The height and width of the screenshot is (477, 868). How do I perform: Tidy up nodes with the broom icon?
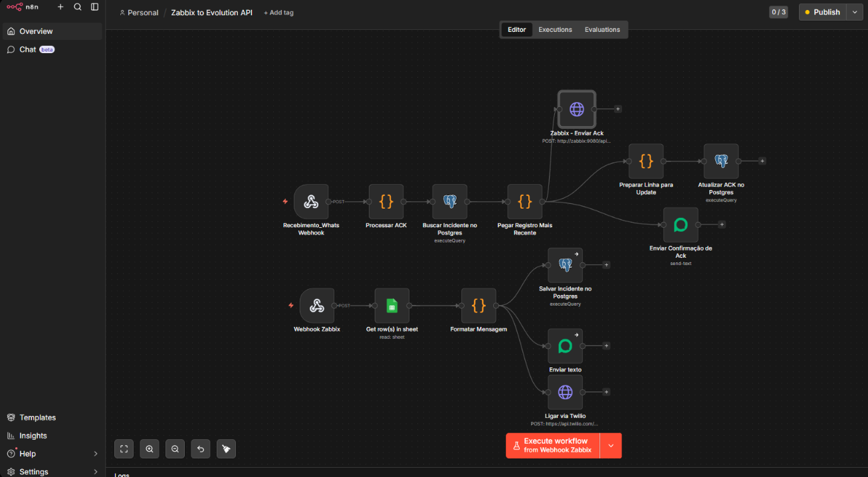pos(226,449)
